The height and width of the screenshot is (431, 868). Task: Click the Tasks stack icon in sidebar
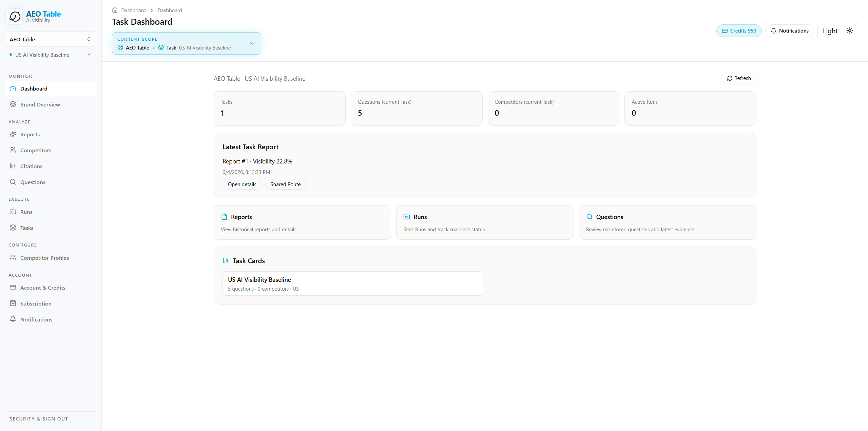(13, 228)
